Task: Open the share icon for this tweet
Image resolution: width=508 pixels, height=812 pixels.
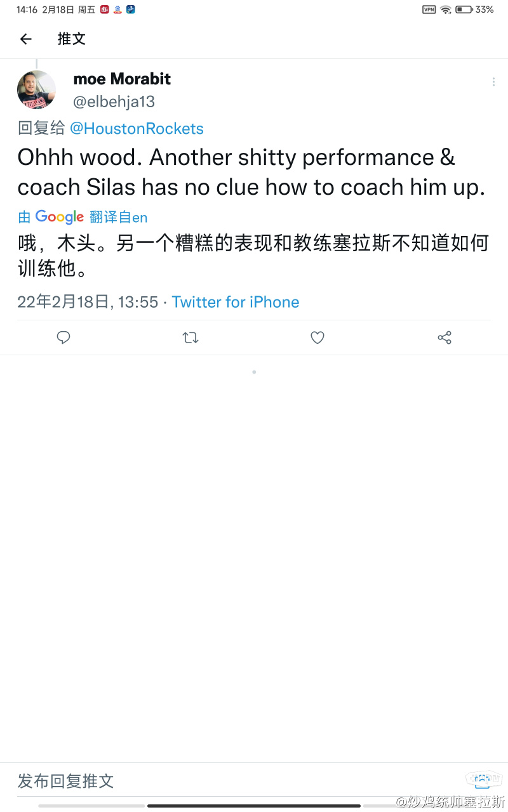Action: 444,337
